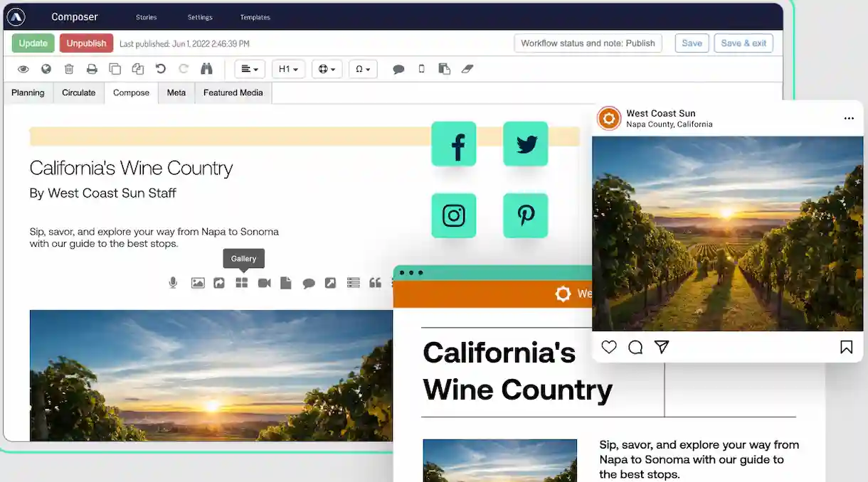Insert a video using the camera icon

264,283
